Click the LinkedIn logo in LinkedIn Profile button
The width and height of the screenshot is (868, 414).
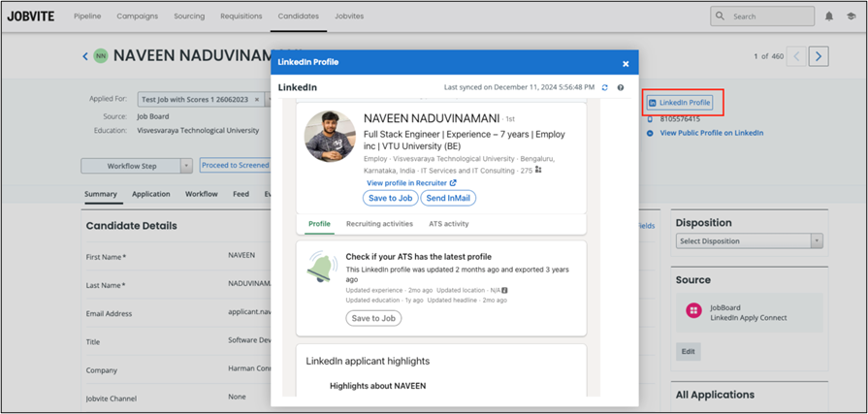[653, 103]
